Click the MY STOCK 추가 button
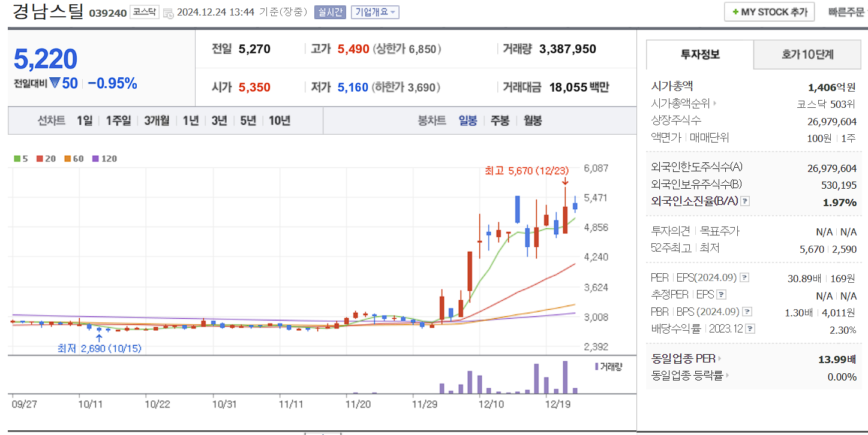868x435 pixels. [x=769, y=11]
